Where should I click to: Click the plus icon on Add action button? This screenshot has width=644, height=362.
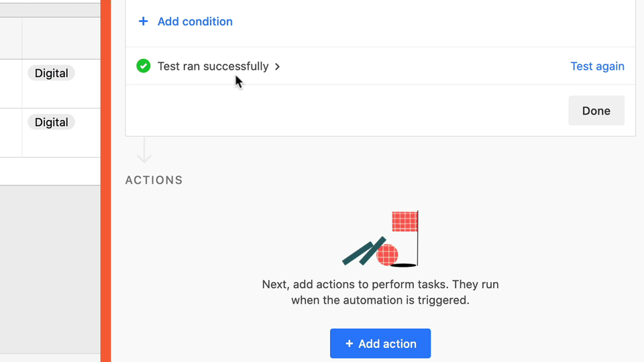click(x=349, y=344)
